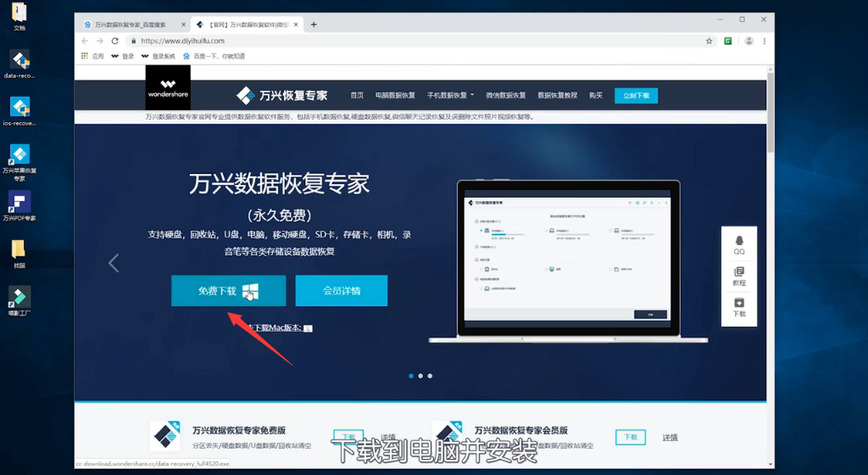Open 详情 for the 会员版 product
The width and height of the screenshot is (868, 475).
pyautogui.click(x=670, y=438)
